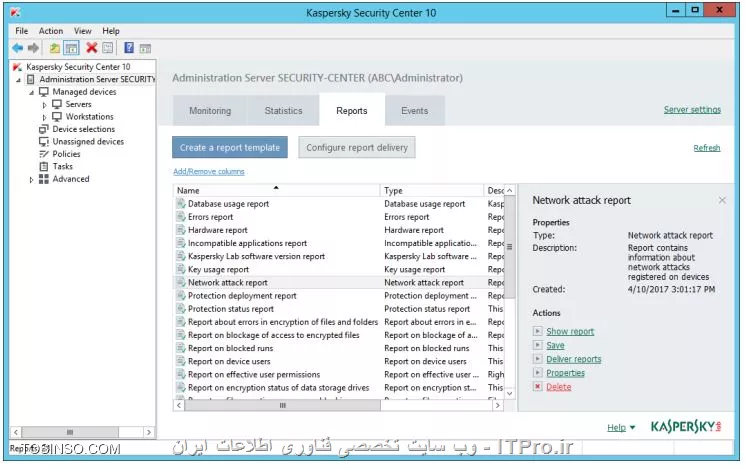Click the Policies icon in tree
Viewport: 745px width, 470px height.
click(x=44, y=154)
